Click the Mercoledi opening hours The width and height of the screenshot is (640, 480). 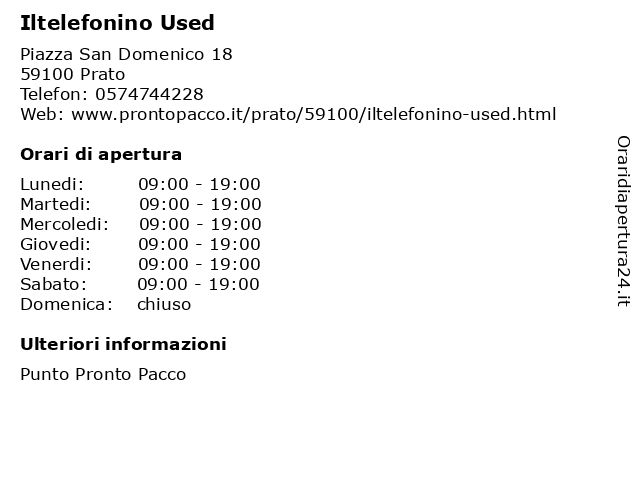(200, 224)
